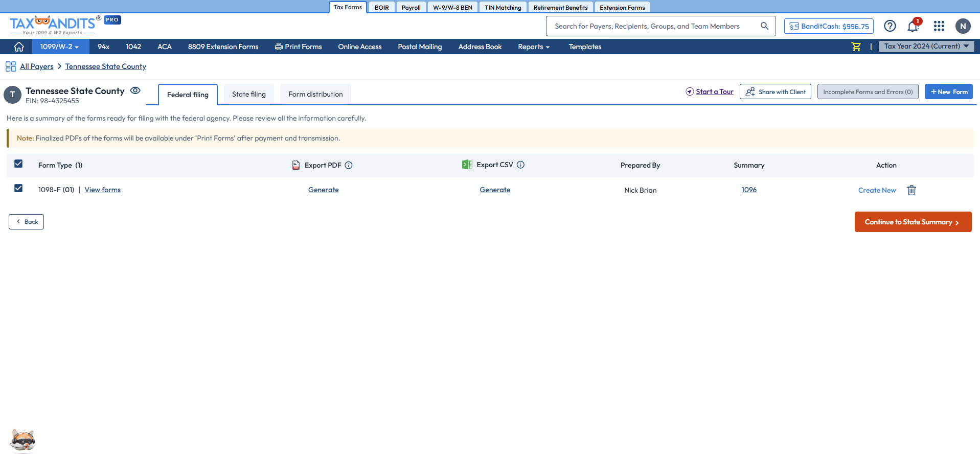Click the New Form button
Screen dimensions: 980x462
pos(949,91)
